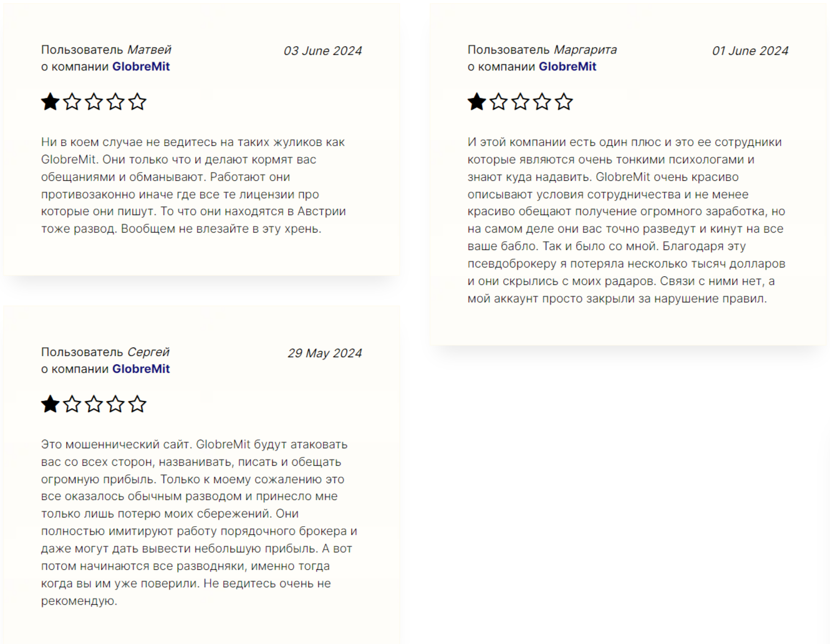The image size is (830, 644).
Task: Click the third star in Маргарита's rating
Action: [x=520, y=102]
